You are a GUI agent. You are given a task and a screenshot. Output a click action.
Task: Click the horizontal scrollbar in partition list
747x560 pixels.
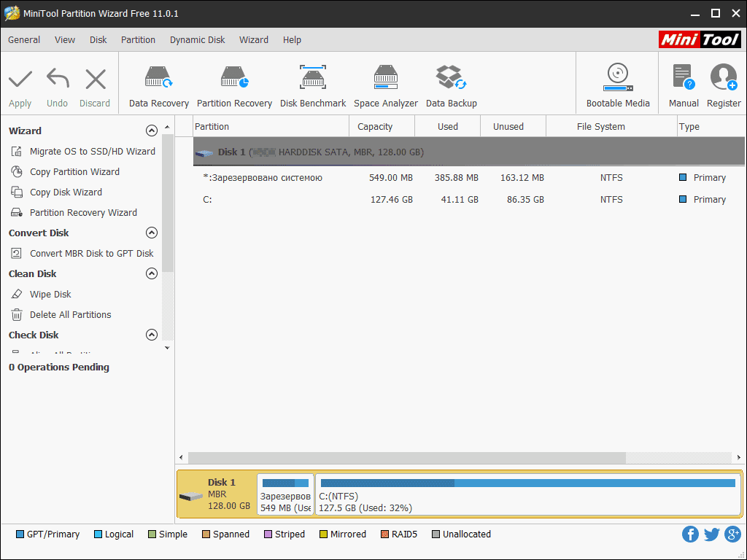(407, 458)
